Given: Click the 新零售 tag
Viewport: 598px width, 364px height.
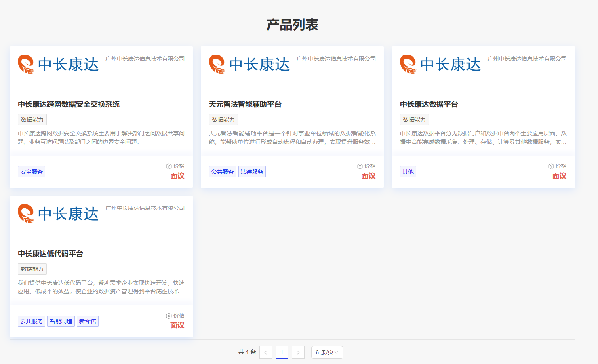Looking at the screenshot, I should [x=88, y=321].
